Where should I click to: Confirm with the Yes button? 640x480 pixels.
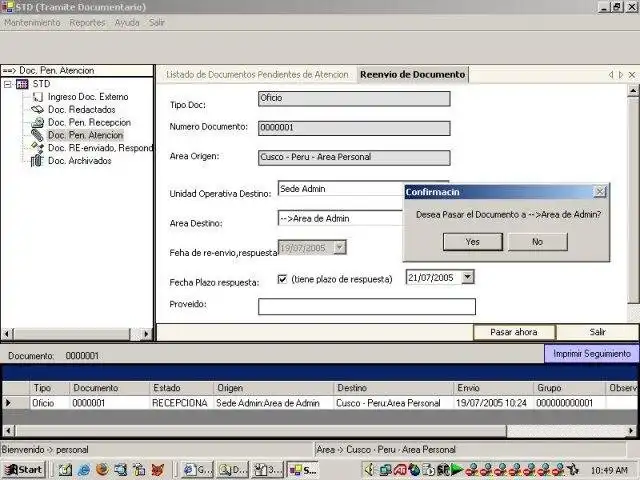pyautogui.click(x=473, y=242)
